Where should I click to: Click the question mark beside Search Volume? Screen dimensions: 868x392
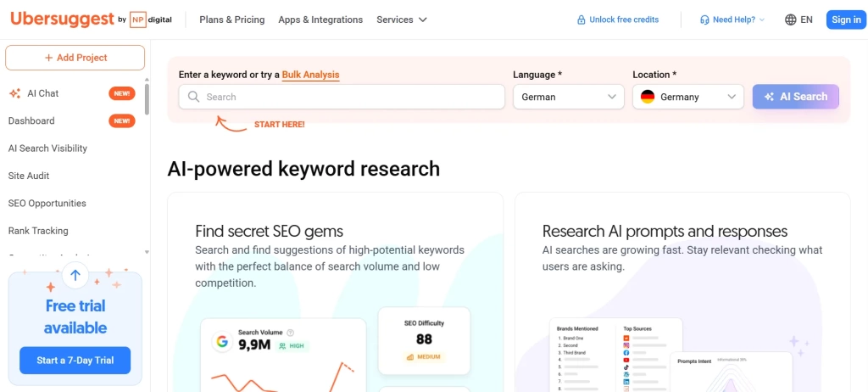(x=291, y=333)
